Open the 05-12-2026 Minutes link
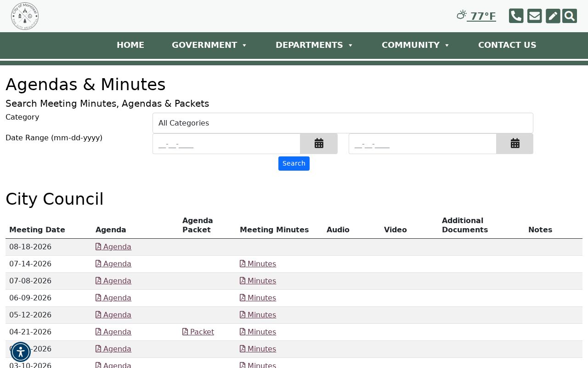 (258, 315)
